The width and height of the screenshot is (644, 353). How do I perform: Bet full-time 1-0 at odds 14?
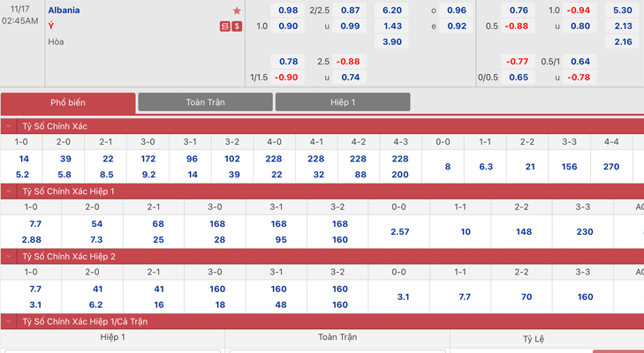tap(24, 159)
